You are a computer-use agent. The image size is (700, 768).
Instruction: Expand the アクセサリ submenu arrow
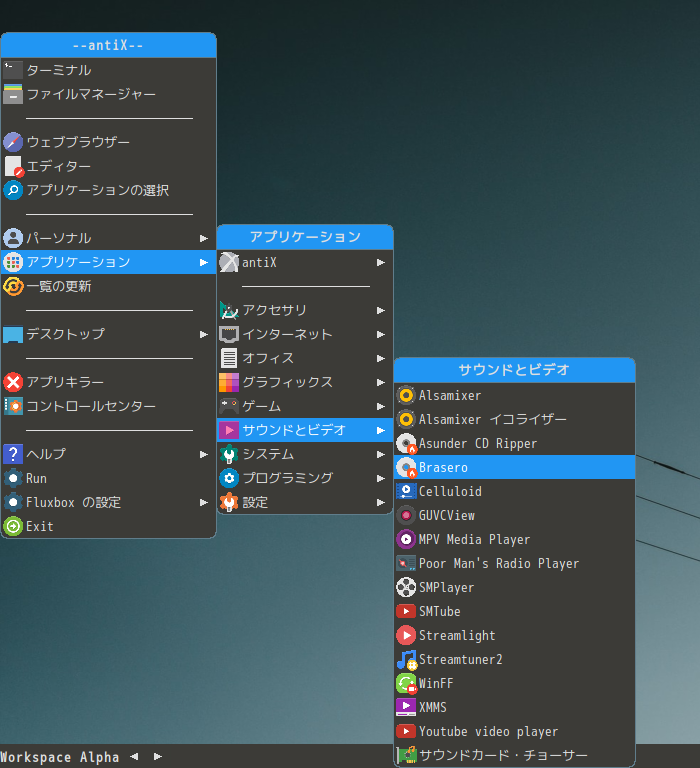click(x=381, y=311)
